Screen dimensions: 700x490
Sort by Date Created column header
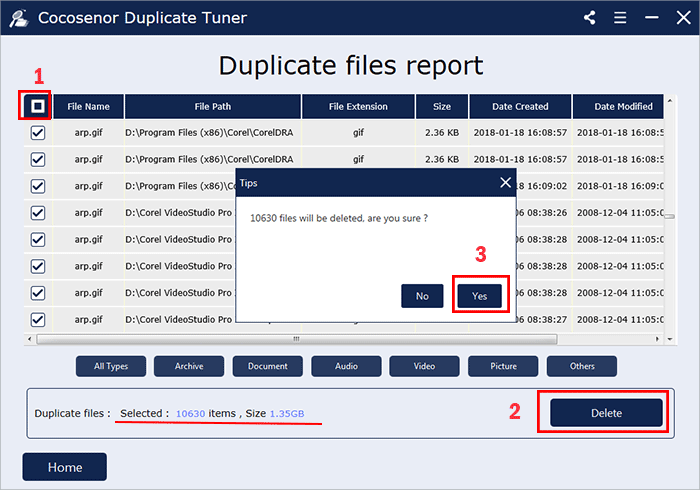(x=520, y=106)
